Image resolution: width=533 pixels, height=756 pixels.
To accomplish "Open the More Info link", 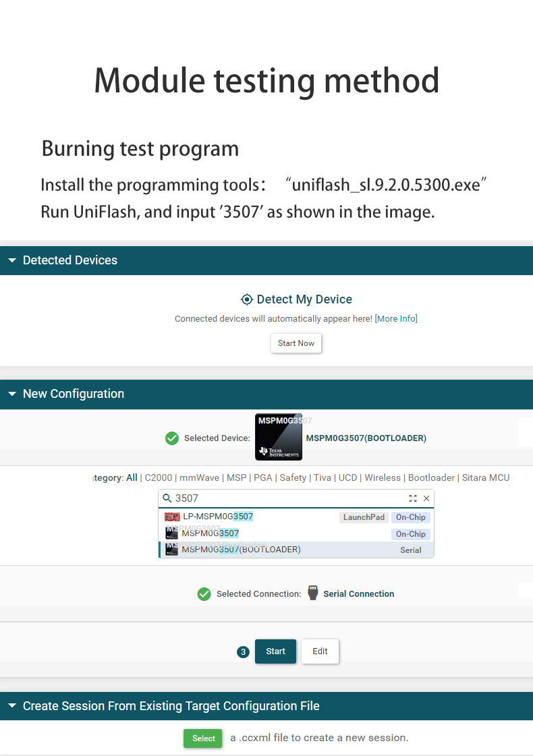I will 396,318.
